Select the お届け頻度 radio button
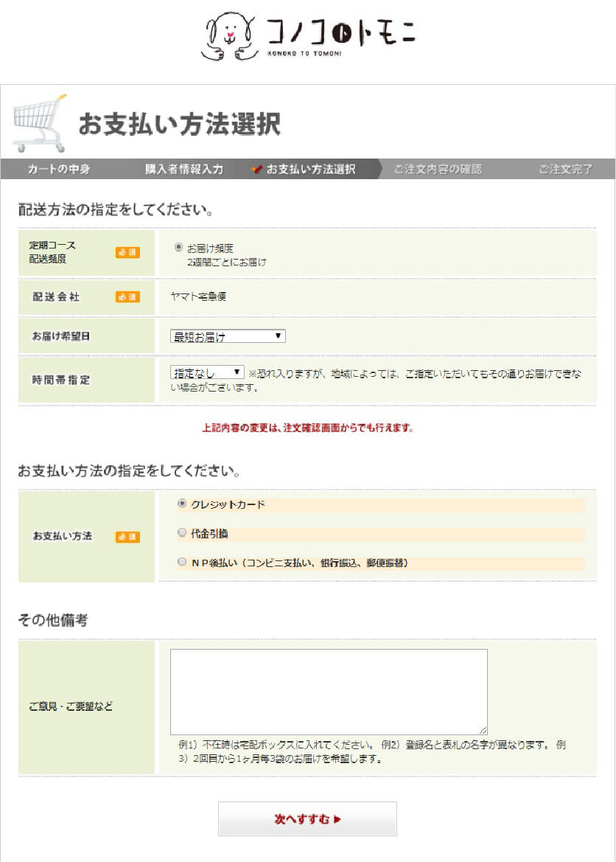This screenshot has height=862, width=616. [x=178, y=248]
